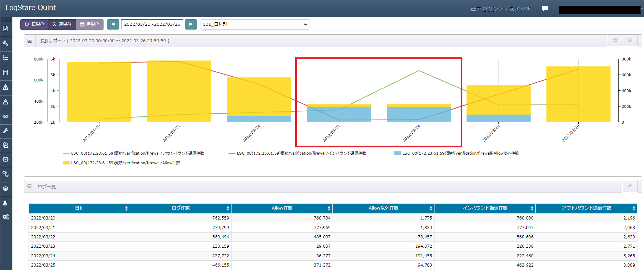Click the date range input field
Viewport: 644px width, 270px height.
pyautogui.click(x=152, y=24)
